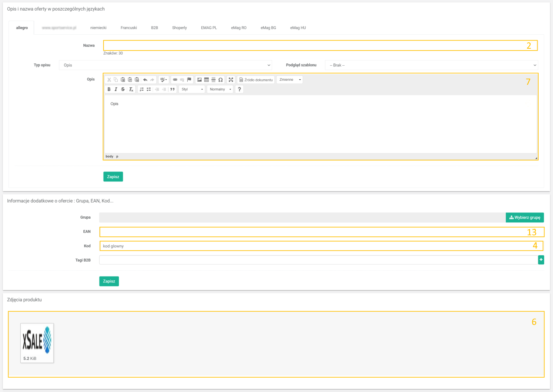Click the block quote icon
The image size is (553, 392).
(172, 89)
